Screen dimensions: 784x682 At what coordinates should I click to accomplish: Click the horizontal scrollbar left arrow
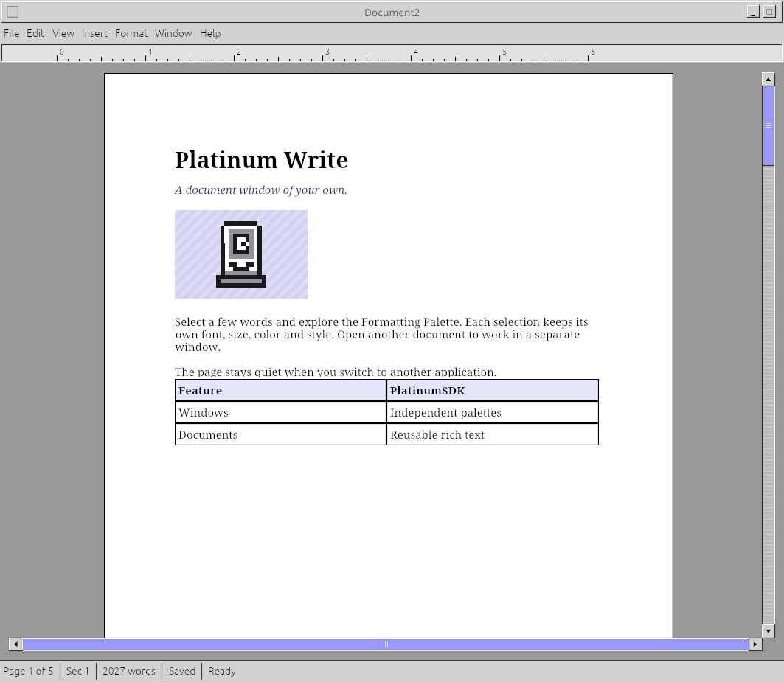click(x=15, y=644)
